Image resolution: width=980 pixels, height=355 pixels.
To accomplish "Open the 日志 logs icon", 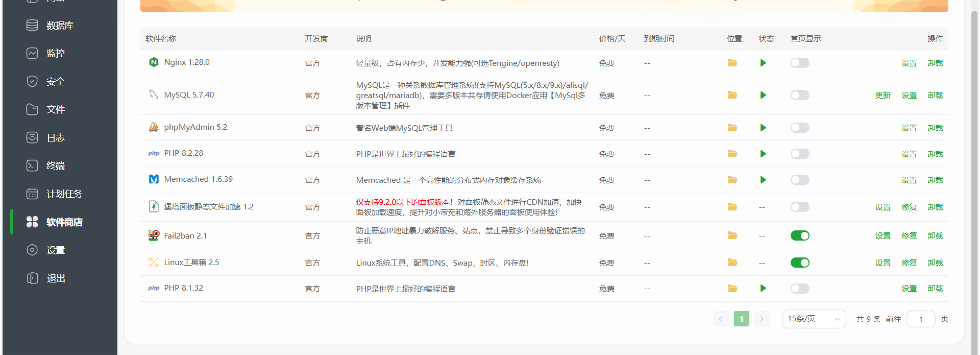I will click(x=32, y=137).
